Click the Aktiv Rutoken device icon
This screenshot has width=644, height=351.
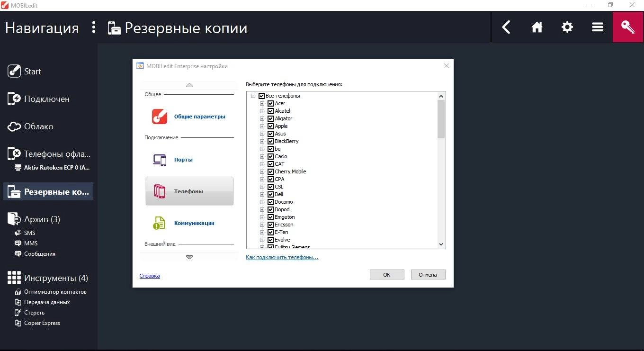[x=18, y=168]
